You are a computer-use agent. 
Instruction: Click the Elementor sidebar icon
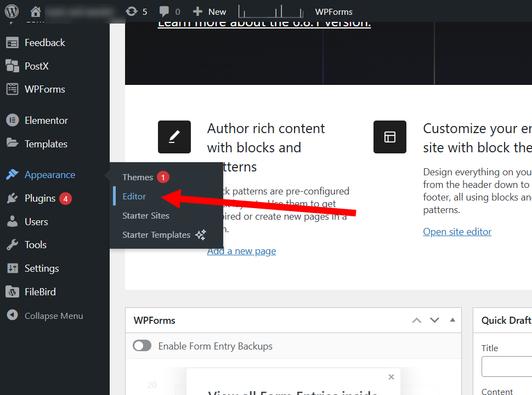(13, 121)
